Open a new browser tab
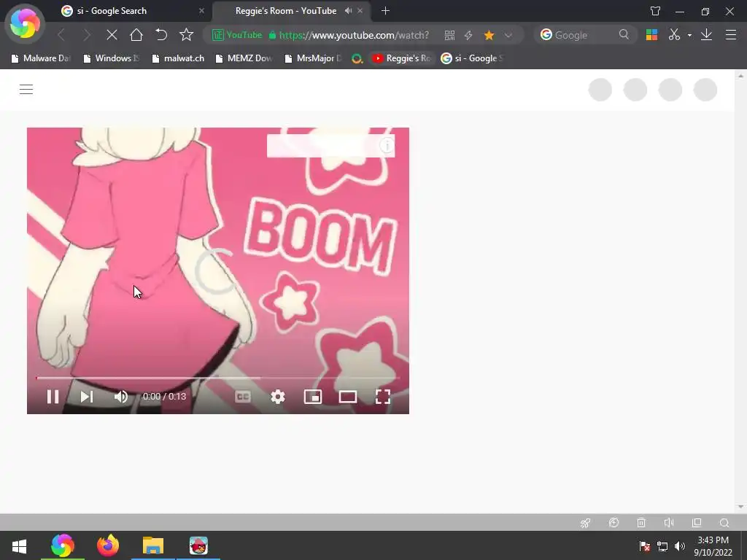747x560 pixels. click(x=385, y=10)
